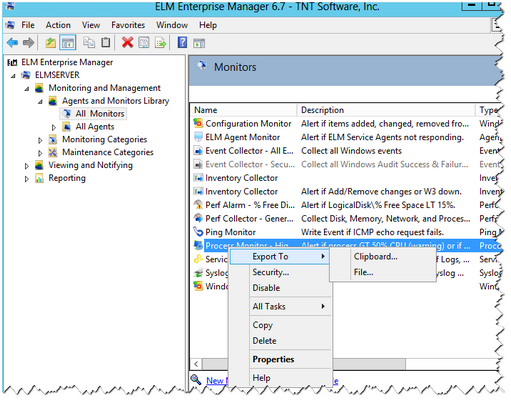Open the Help menu in the menu bar
Screen dimensions: 511x401
[x=208, y=25]
